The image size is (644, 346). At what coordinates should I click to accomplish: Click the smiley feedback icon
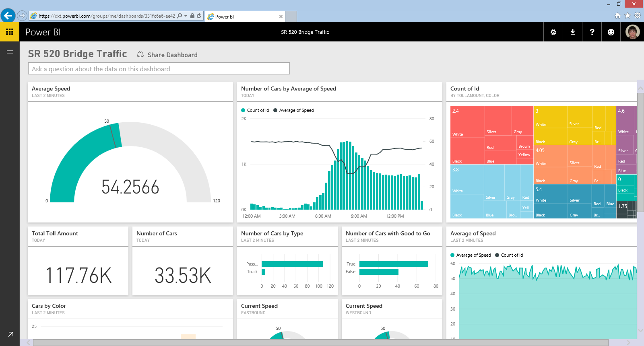611,32
